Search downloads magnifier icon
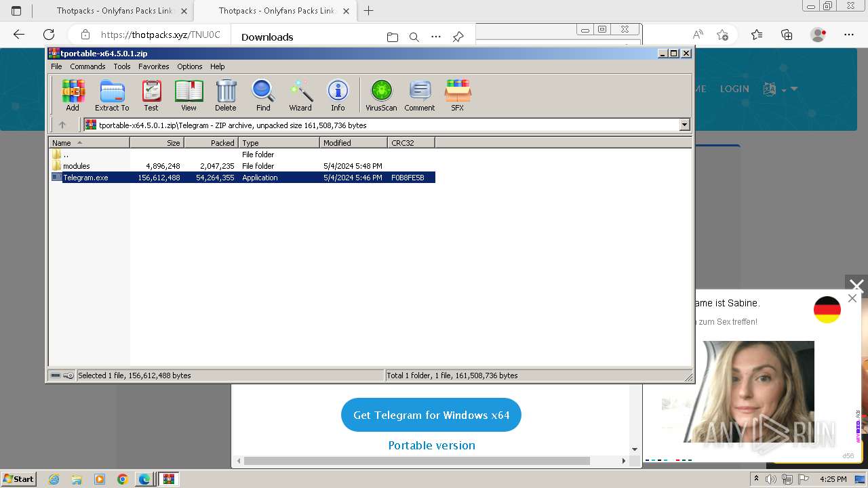The width and height of the screenshot is (868, 488). [414, 37]
